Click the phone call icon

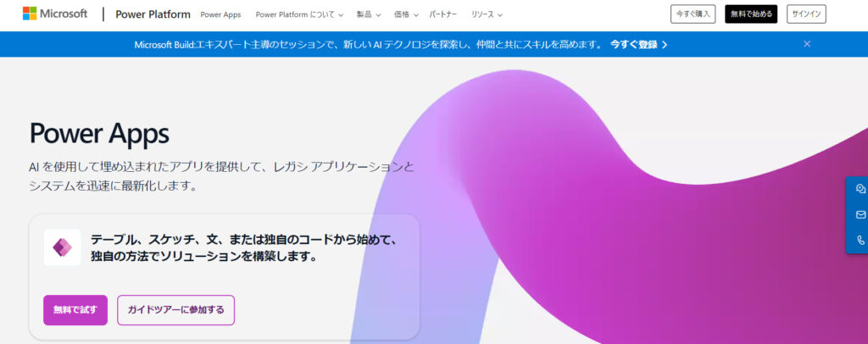(x=860, y=240)
